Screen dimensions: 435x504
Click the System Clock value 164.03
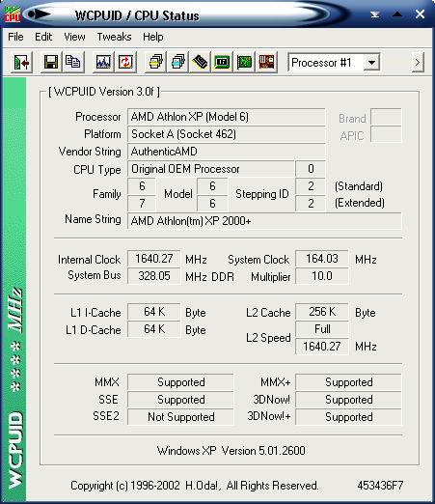321,259
